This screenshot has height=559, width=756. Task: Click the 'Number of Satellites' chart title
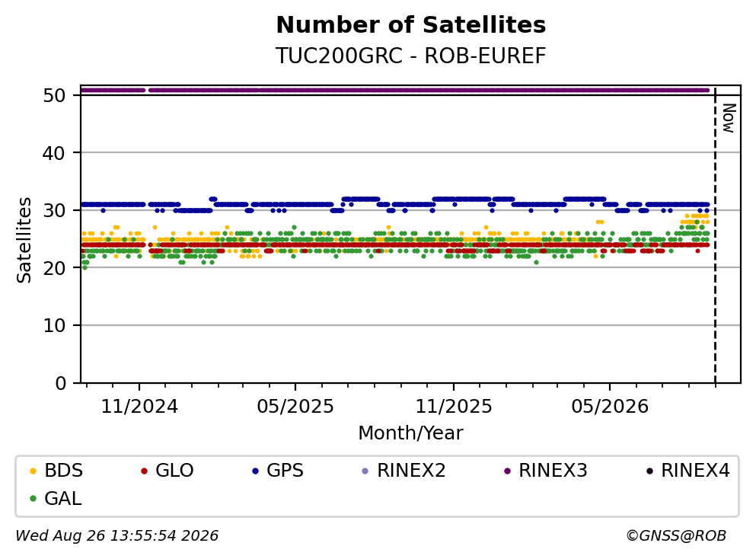pyautogui.click(x=411, y=25)
